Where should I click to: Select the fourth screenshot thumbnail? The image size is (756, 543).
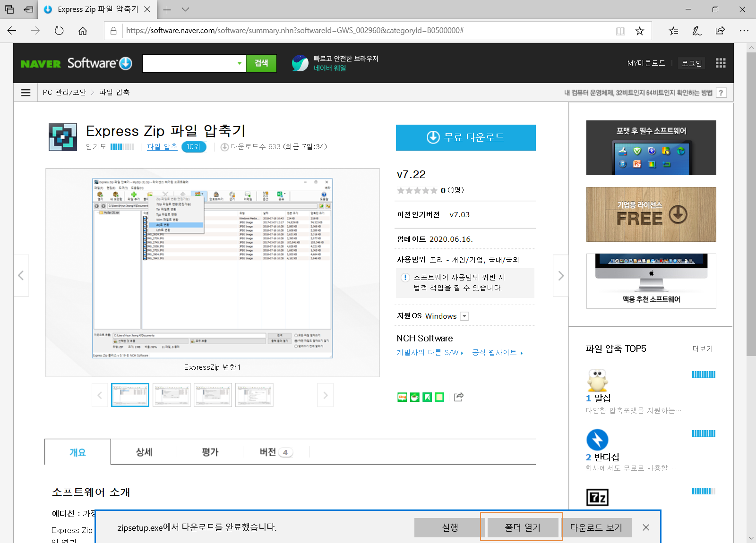point(254,395)
